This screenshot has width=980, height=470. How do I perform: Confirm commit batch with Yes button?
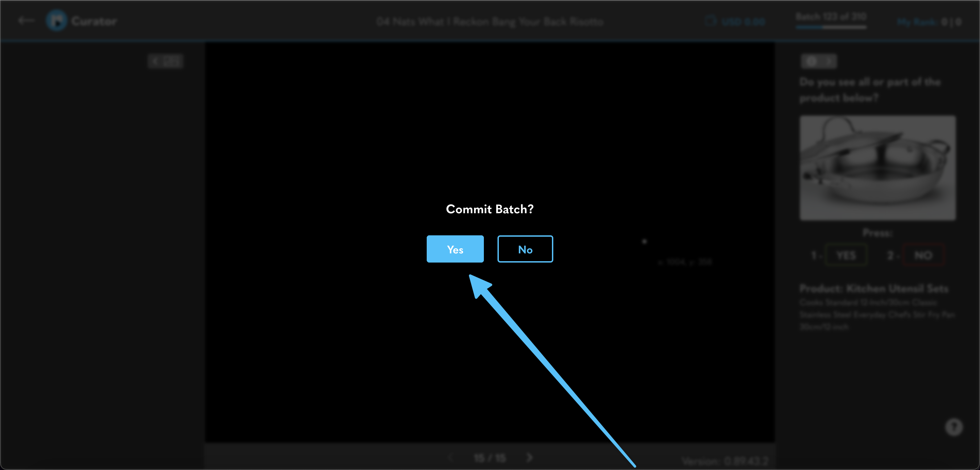[455, 249]
